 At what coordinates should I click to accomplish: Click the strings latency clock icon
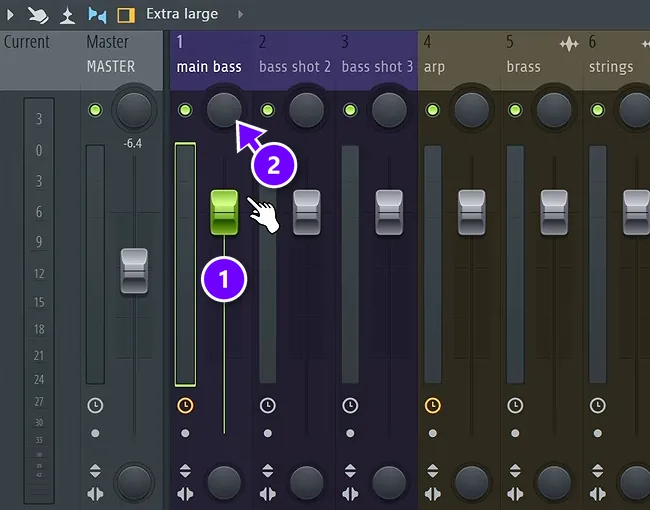click(x=597, y=405)
